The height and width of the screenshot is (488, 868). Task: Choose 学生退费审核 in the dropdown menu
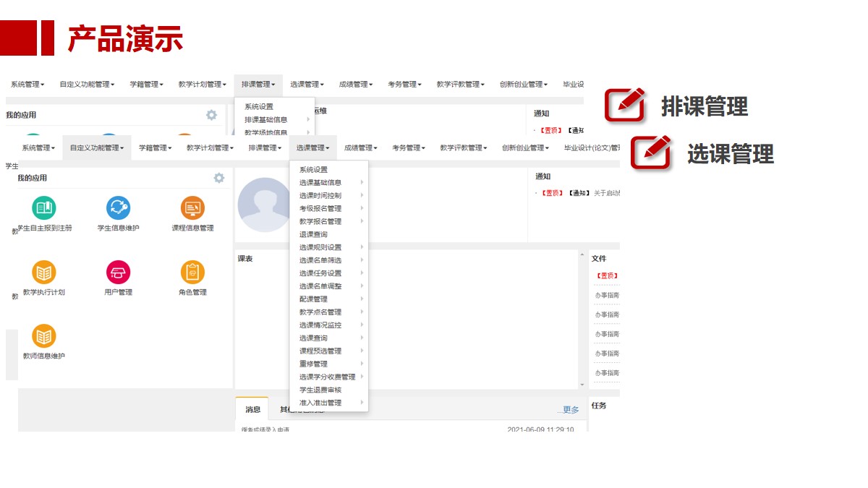[x=320, y=390]
